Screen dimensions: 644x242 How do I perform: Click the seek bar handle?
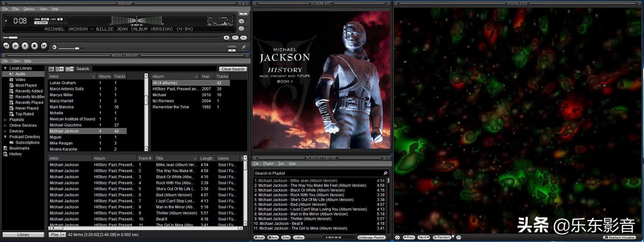click(13, 37)
